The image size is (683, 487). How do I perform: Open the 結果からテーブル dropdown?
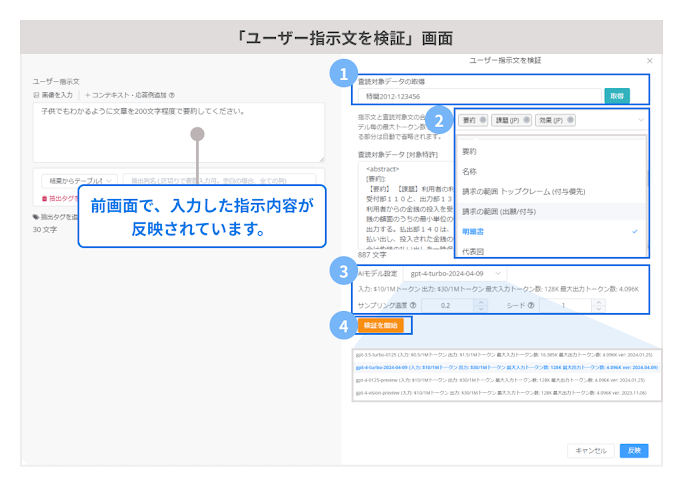click(76, 180)
